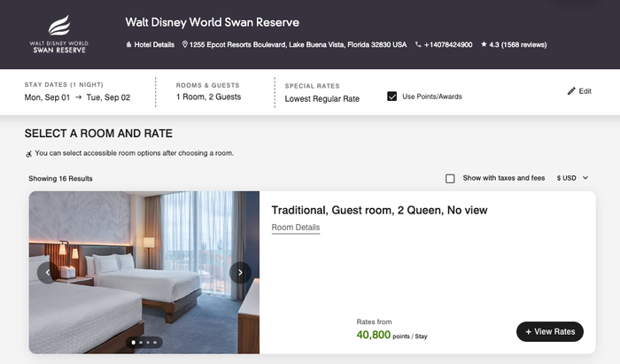Click the SELECT A ROOM AND RATE heading
620x364 pixels.
[x=98, y=134]
